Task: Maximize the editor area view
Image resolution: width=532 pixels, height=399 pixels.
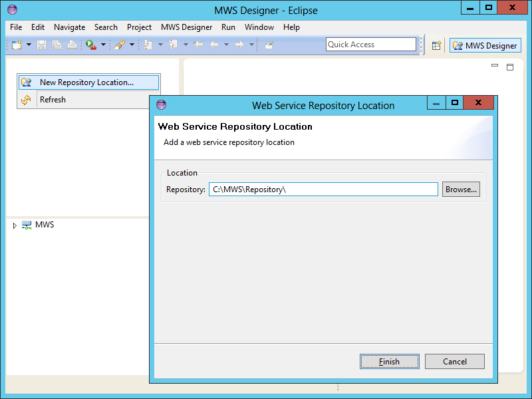Action: pyautogui.click(x=510, y=66)
